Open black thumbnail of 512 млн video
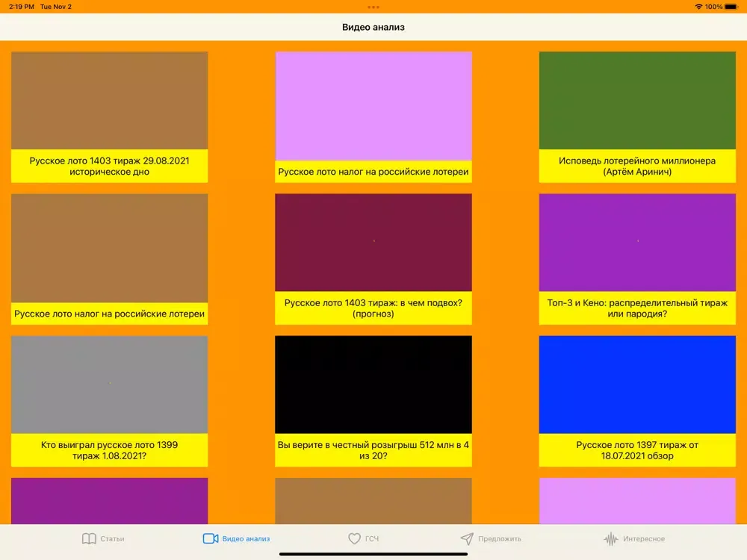This screenshot has height=560, width=747. 373,385
